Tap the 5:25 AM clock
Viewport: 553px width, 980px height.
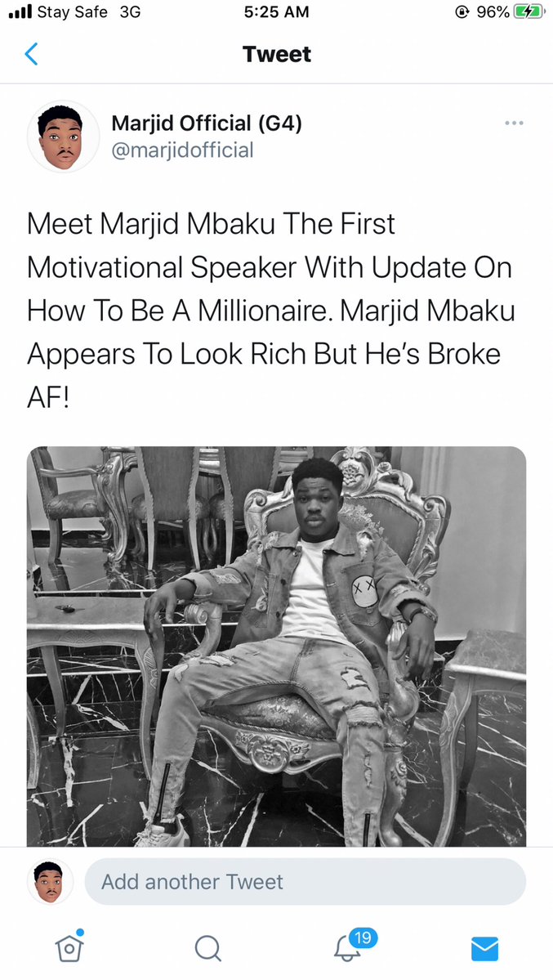(276, 12)
